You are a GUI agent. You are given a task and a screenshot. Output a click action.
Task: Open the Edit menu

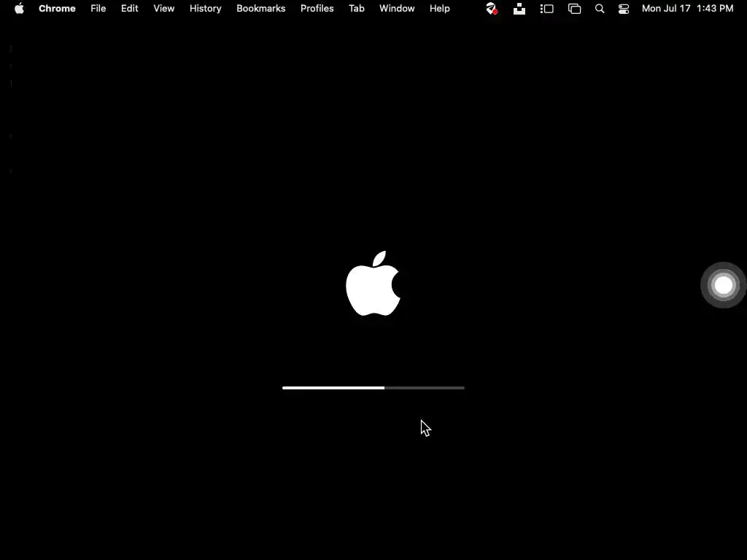click(130, 9)
